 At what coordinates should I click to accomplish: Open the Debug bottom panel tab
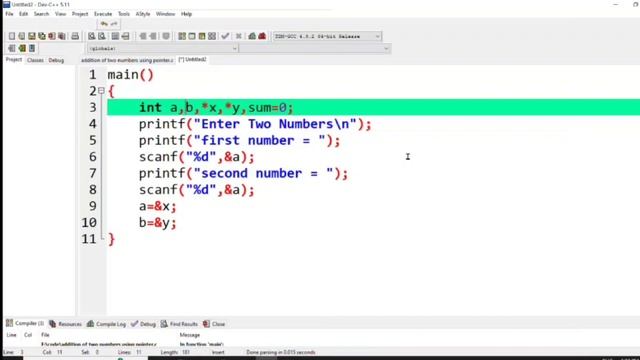143,324
